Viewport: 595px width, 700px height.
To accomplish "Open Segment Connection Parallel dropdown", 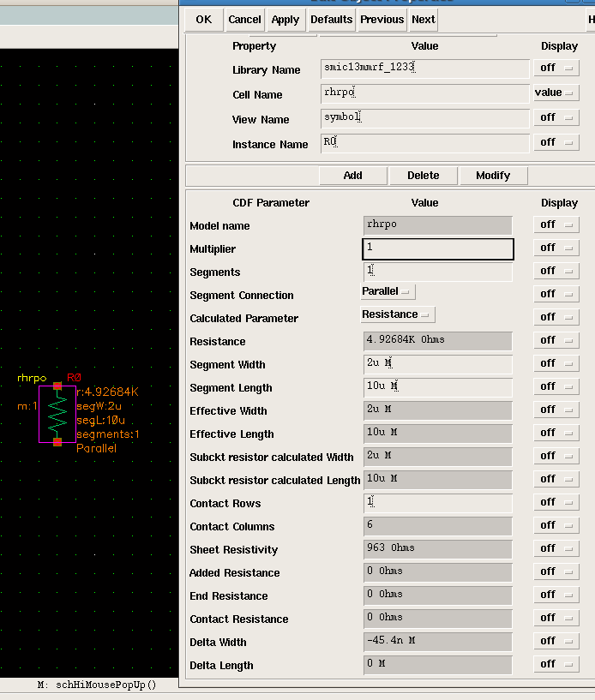I will [388, 291].
